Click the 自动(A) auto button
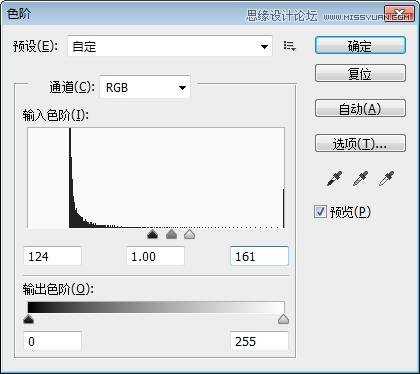Image resolution: width=420 pixels, height=374 pixels. 360,108
